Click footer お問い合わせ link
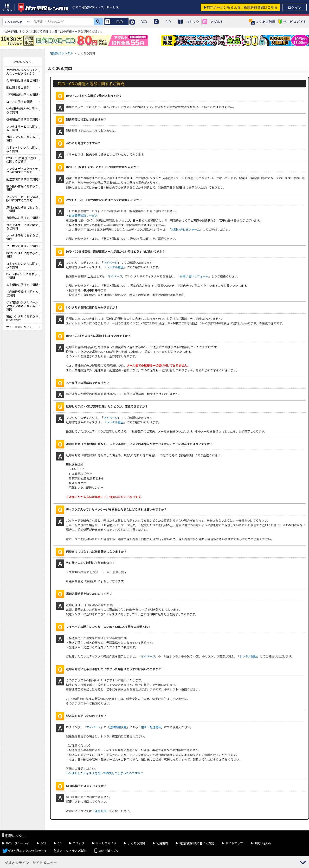The width and height of the screenshot is (309, 868). point(263,843)
